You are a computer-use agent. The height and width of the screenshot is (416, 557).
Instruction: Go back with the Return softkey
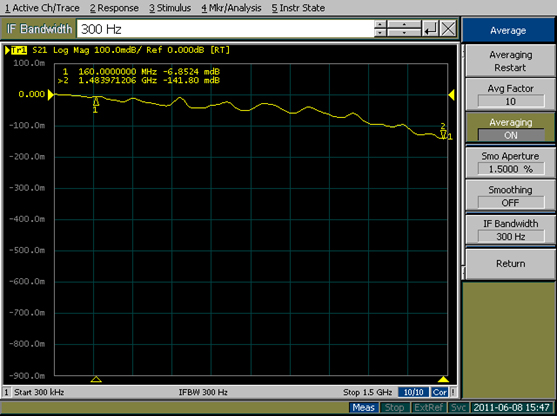click(x=510, y=264)
